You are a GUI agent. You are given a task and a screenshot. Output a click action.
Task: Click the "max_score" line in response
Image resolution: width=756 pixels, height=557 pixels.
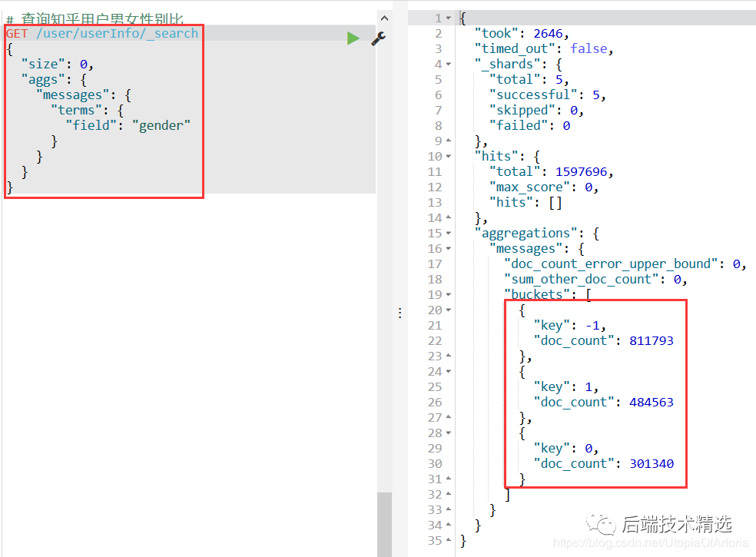[544, 187]
